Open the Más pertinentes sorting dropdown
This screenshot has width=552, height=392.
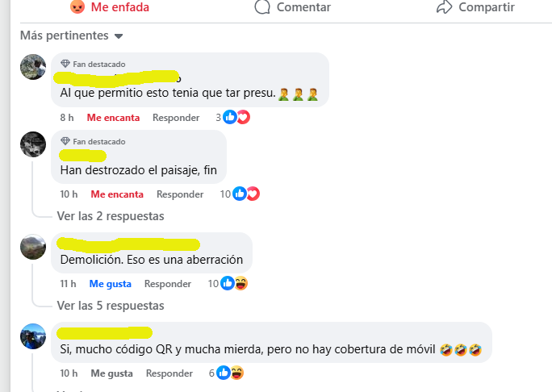click(x=72, y=35)
